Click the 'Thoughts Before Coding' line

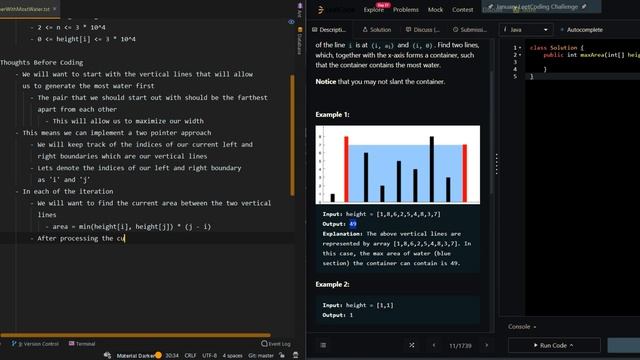[42, 62]
